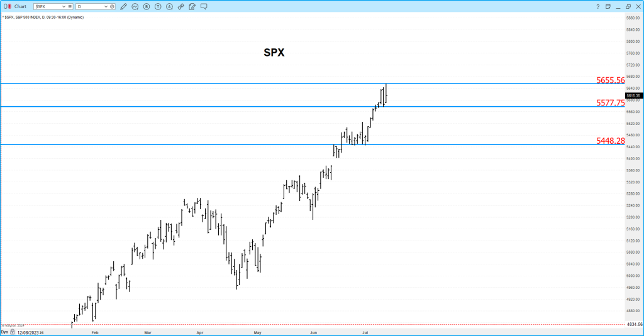Click the circled T toolbar icon
644x336 pixels.
pos(158,6)
